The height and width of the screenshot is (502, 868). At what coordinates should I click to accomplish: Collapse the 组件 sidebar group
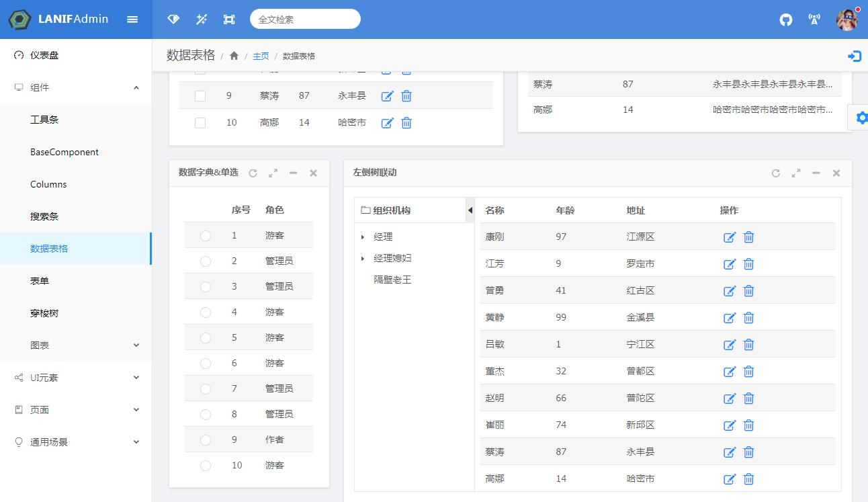pos(136,87)
